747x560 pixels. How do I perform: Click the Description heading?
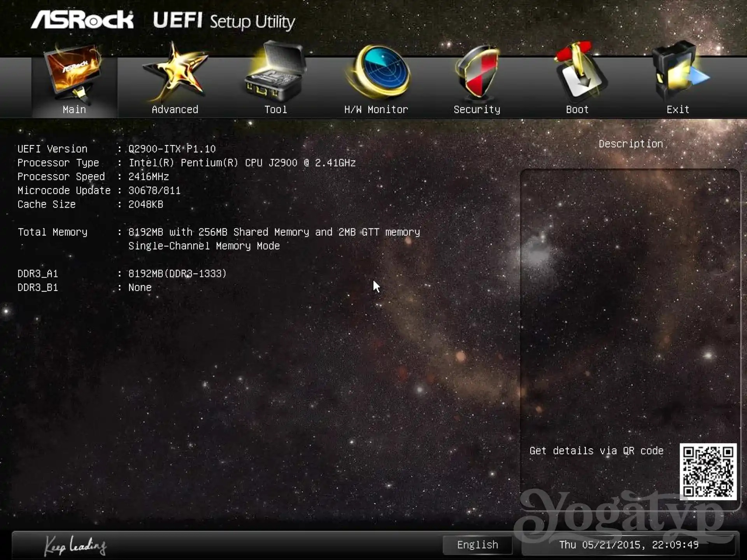tap(631, 144)
